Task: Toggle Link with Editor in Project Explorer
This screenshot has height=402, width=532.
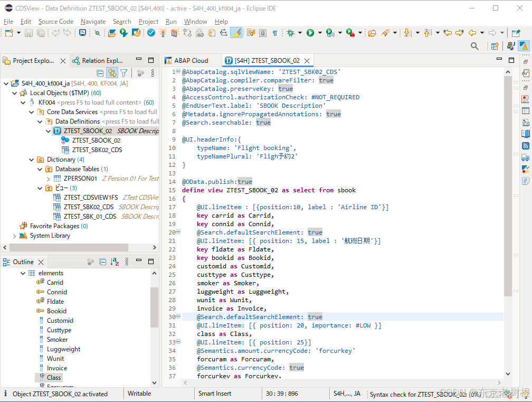Action: pyautogui.click(x=112, y=73)
